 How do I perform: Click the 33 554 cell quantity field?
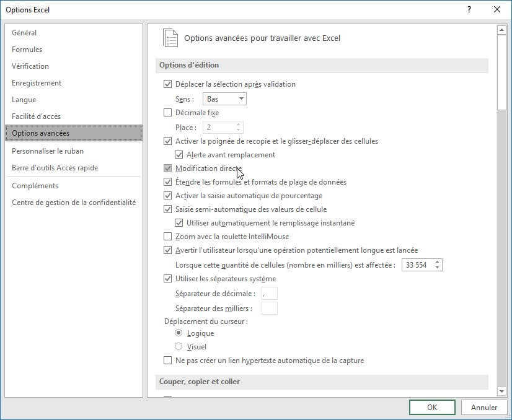pyautogui.click(x=418, y=265)
